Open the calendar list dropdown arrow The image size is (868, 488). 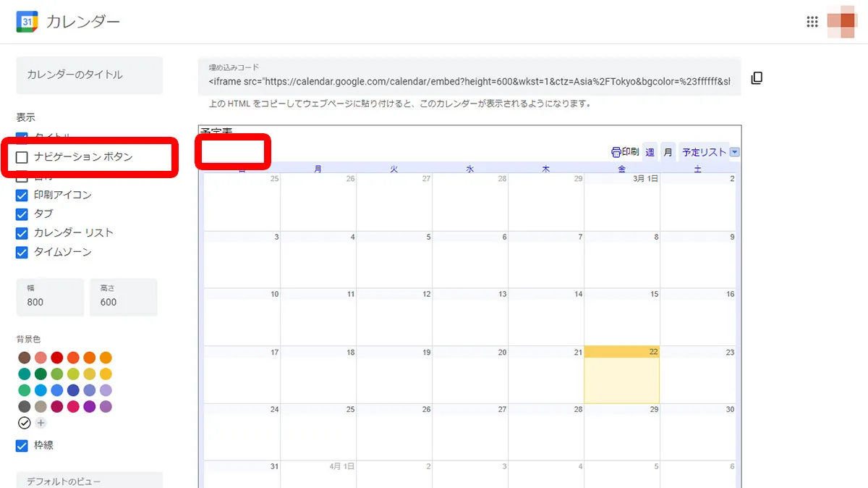coord(735,152)
